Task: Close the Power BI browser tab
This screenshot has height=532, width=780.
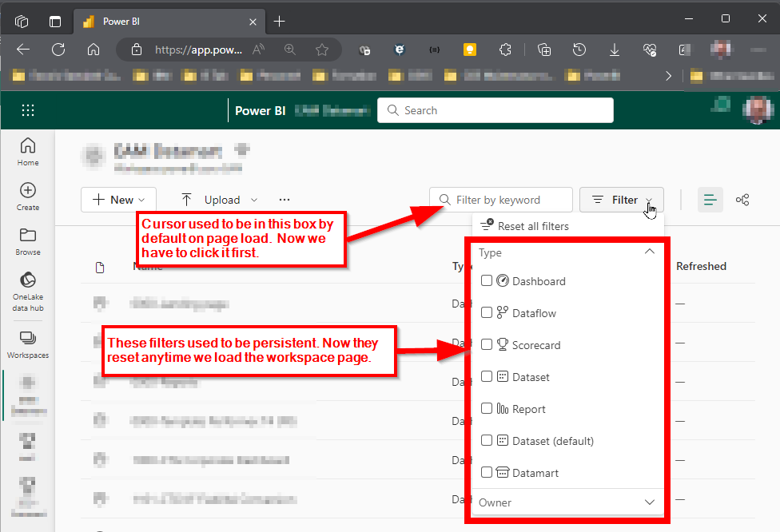Action: [x=253, y=22]
